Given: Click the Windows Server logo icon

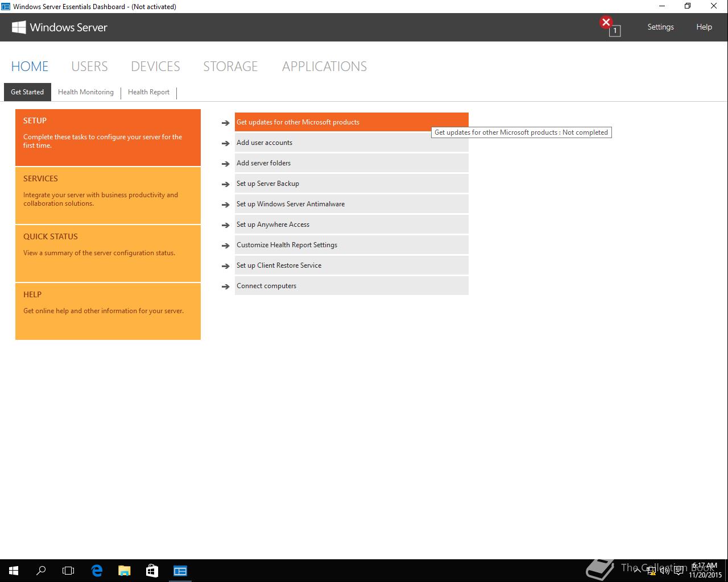Looking at the screenshot, I should click(x=19, y=27).
